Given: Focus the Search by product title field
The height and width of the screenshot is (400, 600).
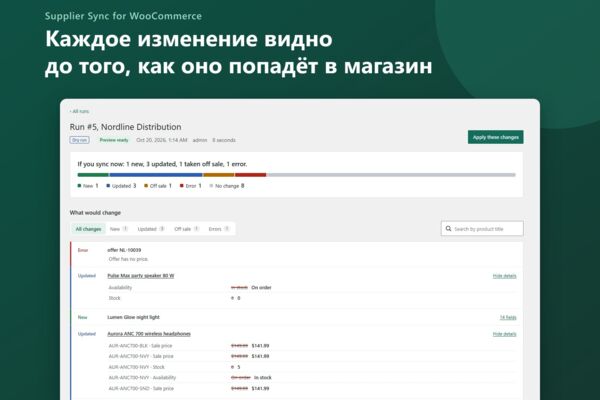Looking at the screenshot, I should coord(482,229).
